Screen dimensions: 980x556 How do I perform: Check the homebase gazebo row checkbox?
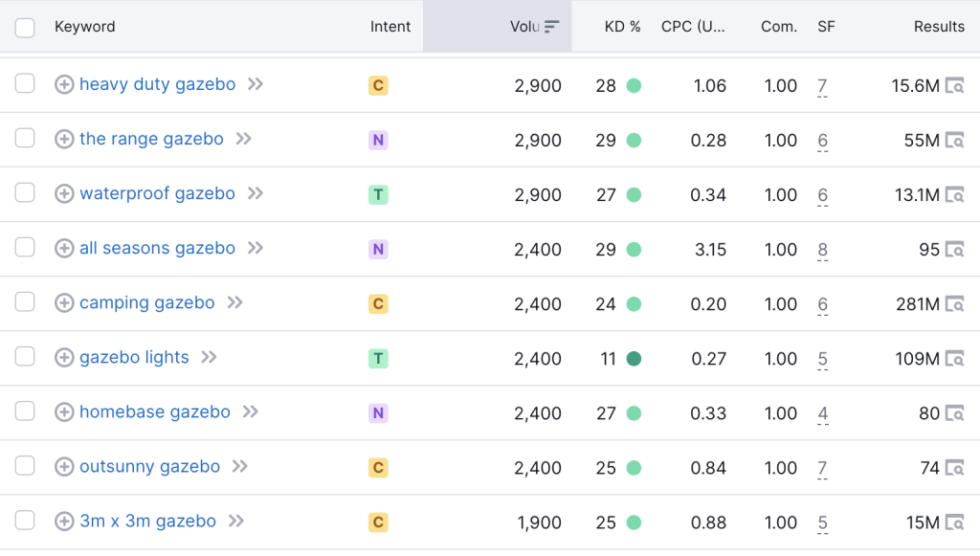pos(25,411)
